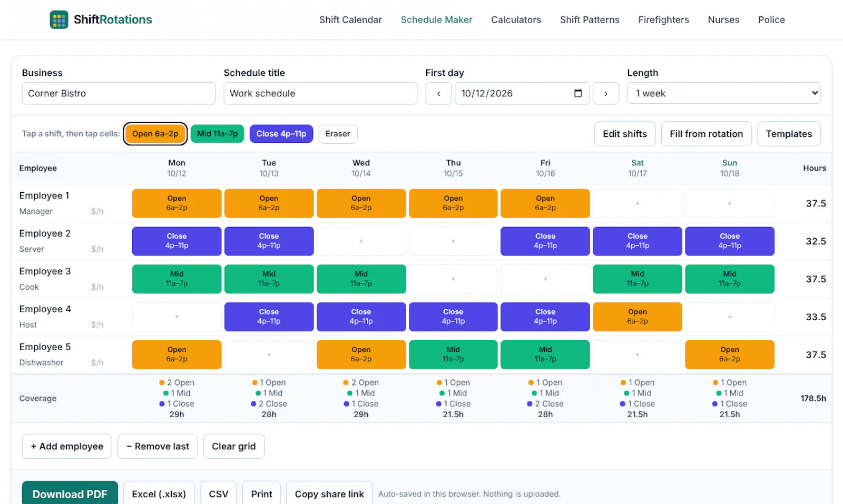Go to previous day with left chevron
The height and width of the screenshot is (504, 843).
pyautogui.click(x=438, y=93)
